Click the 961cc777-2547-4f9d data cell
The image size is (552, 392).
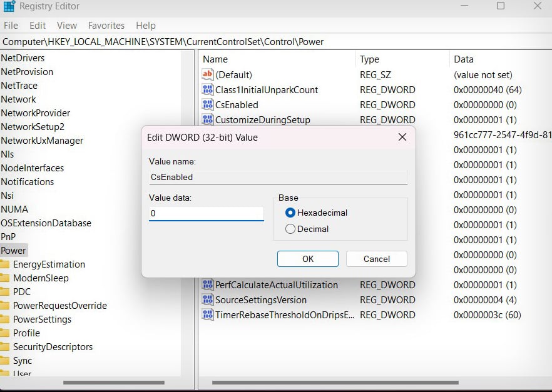(503, 134)
